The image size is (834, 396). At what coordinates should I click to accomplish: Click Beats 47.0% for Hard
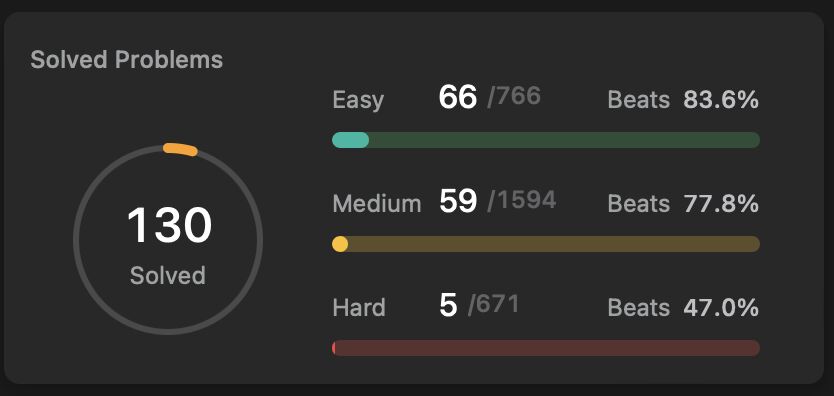[x=683, y=308]
